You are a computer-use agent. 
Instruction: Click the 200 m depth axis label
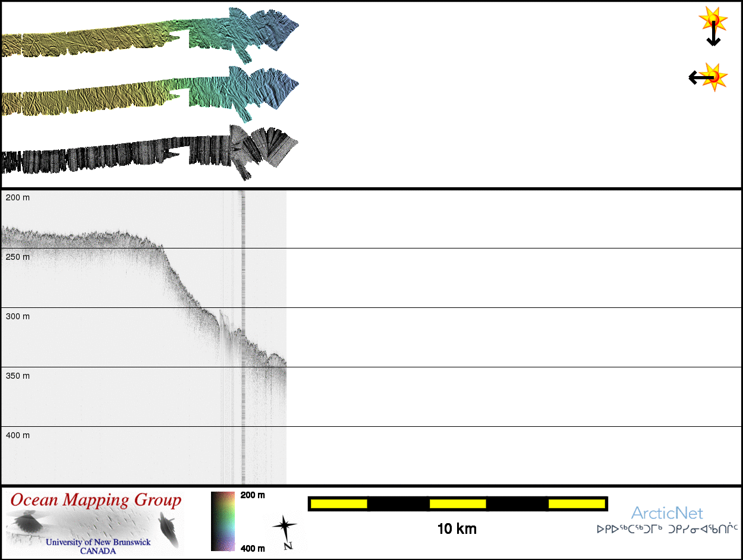[18, 197]
